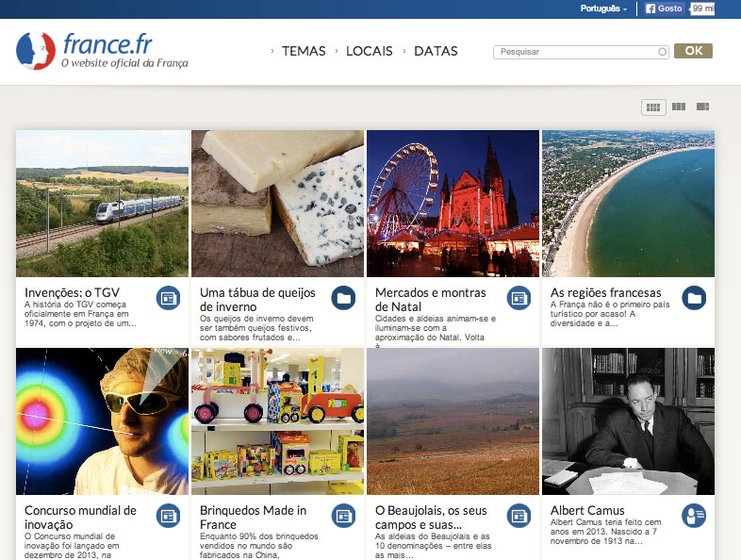
Task: Click the Pesquisar search field
Action: [x=579, y=53]
